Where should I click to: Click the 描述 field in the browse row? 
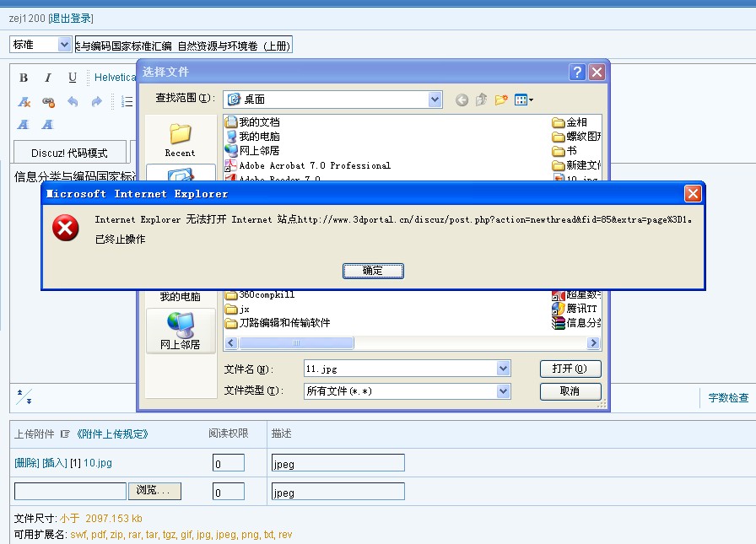[338, 492]
